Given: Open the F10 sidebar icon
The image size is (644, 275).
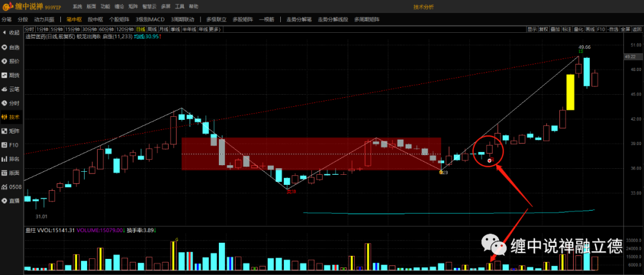Looking at the screenshot, I should (11, 145).
